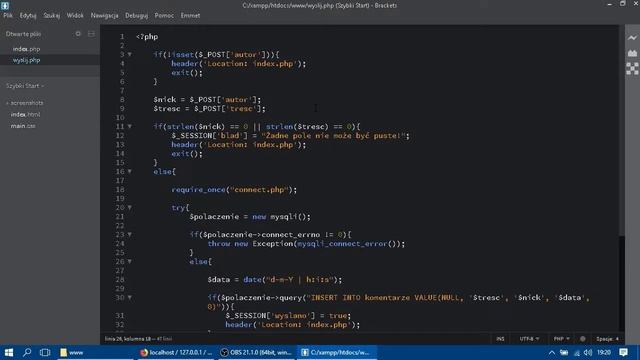Click the <?php opening tag on line 1

coord(147,37)
